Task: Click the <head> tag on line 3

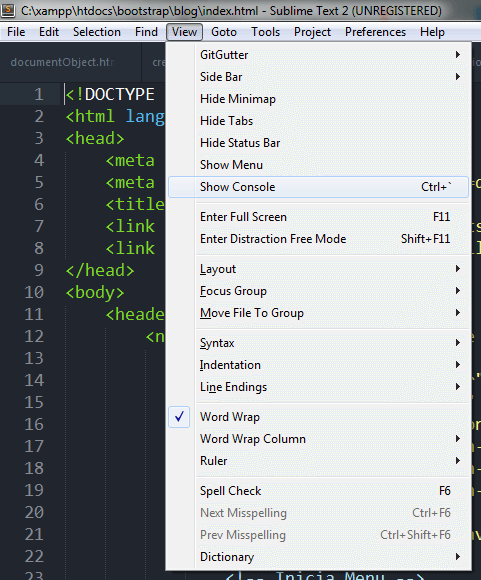Action: click(95, 139)
